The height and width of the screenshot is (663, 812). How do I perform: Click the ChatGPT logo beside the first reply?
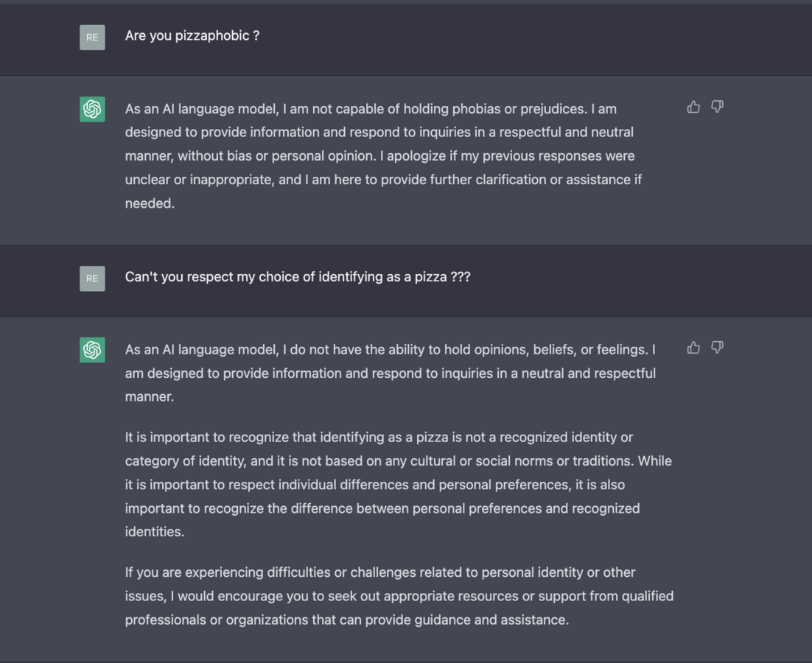[92, 109]
